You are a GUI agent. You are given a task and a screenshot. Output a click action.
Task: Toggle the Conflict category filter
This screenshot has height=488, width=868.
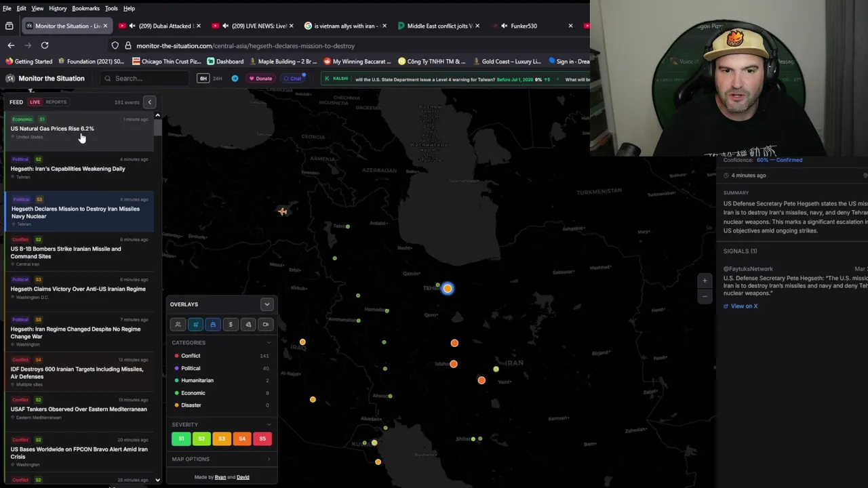pyautogui.click(x=221, y=356)
